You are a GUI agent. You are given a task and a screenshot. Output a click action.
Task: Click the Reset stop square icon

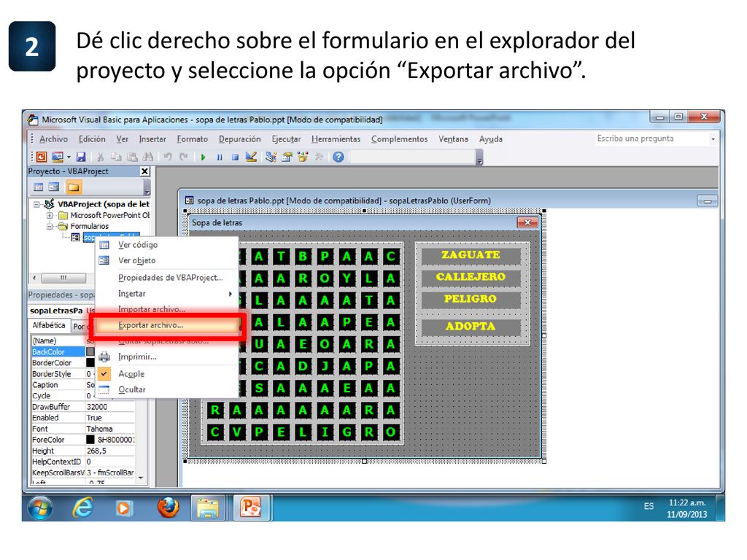tap(235, 157)
